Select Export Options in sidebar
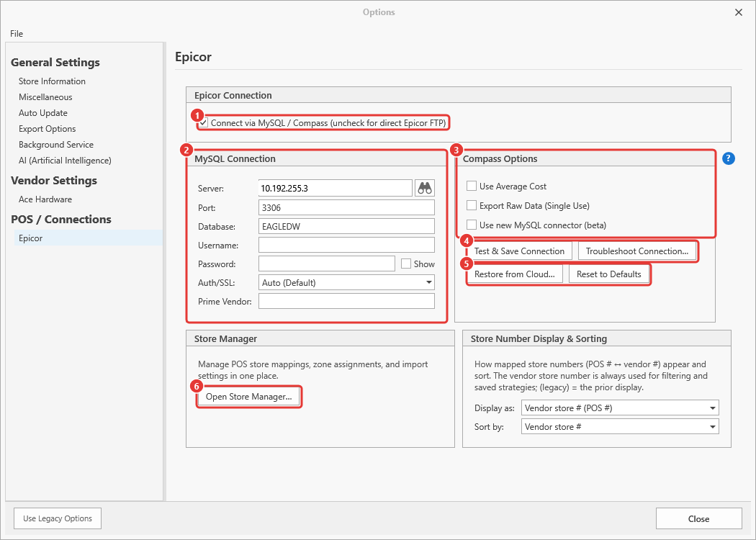 point(48,129)
